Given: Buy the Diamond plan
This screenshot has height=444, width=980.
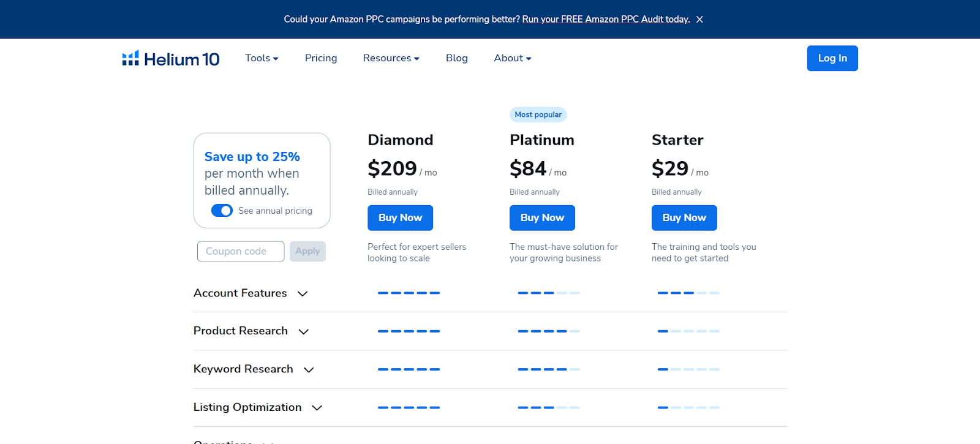Looking at the screenshot, I should [x=400, y=218].
